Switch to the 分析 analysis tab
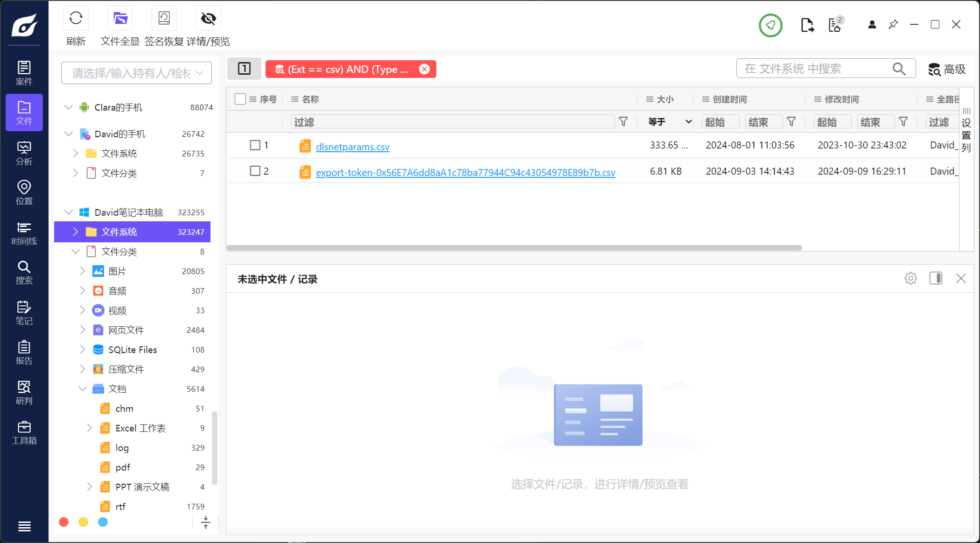The image size is (980, 543). tap(24, 154)
